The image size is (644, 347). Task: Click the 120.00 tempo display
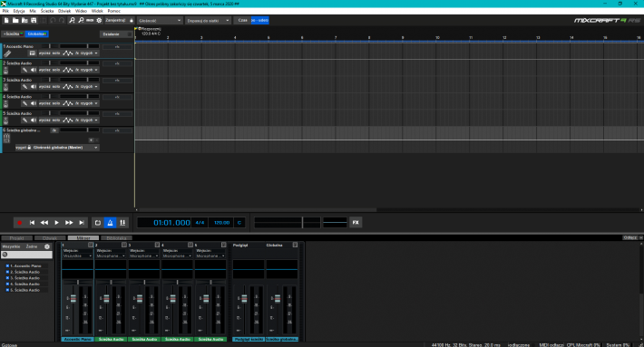221,223
